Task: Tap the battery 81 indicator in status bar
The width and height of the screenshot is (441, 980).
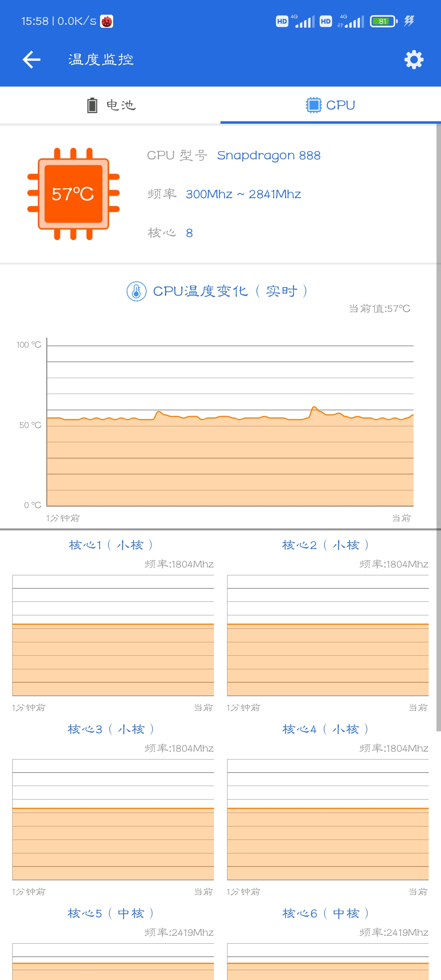Action: click(383, 21)
